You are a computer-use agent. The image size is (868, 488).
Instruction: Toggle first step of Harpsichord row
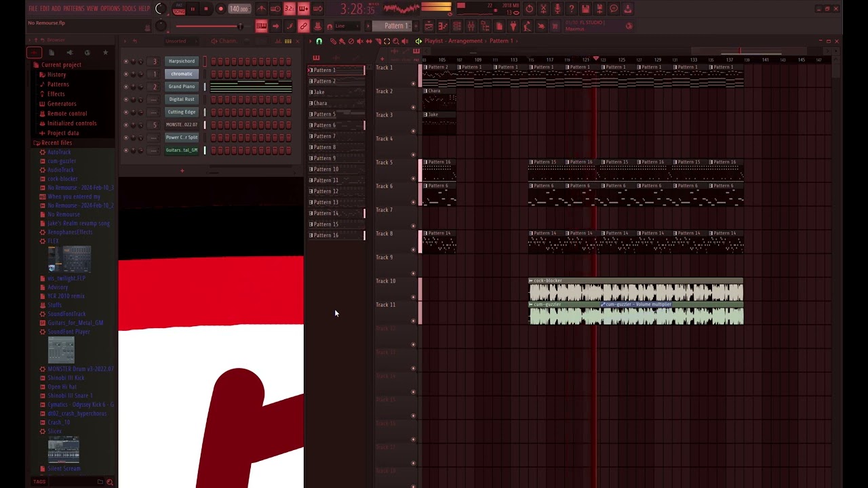click(x=213, y=61)
